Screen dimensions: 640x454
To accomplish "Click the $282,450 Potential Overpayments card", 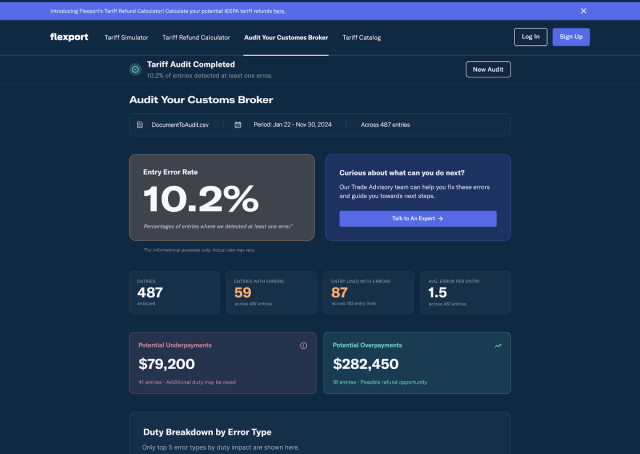I will (x=416, y=363).
